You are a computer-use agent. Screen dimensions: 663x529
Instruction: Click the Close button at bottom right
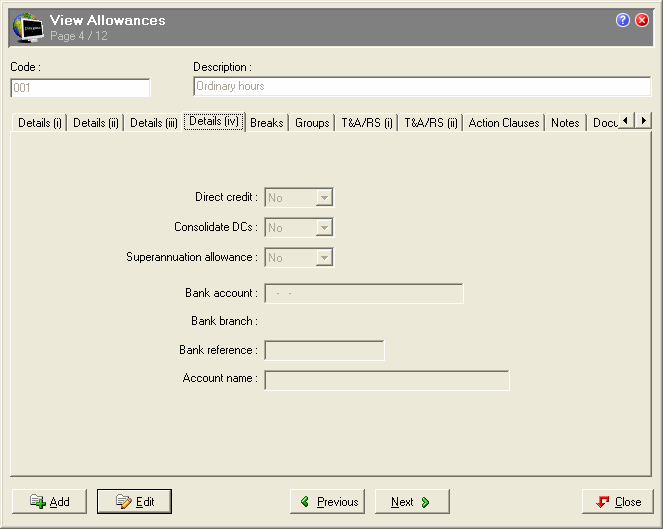(618, 502)
